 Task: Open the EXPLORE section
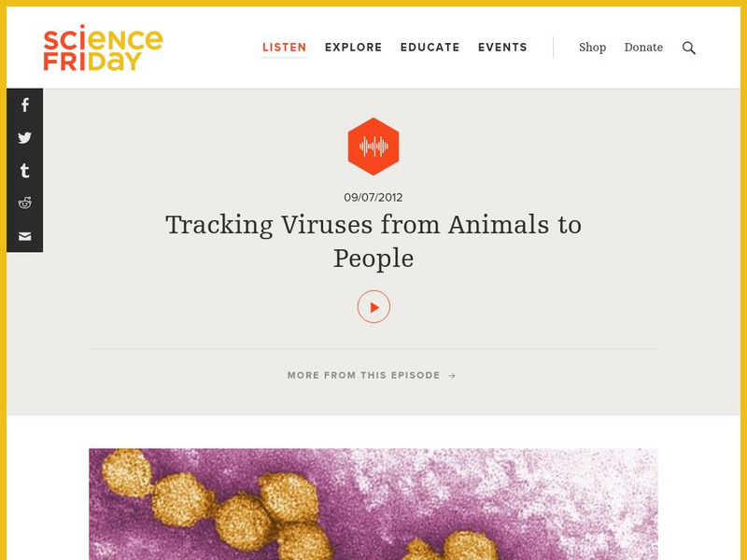pyautogui.click(x=352, y=47)
